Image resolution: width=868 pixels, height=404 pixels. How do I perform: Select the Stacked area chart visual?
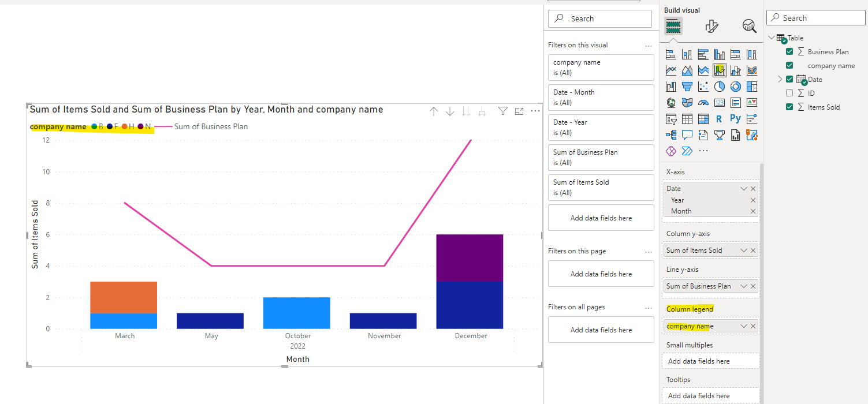(703, 70)
